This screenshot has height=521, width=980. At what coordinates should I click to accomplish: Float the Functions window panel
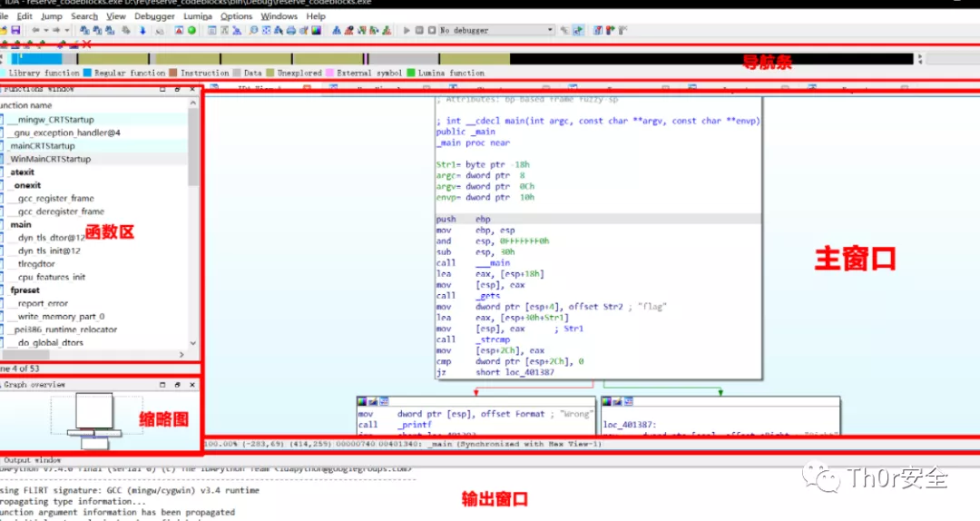pos(178,90)
